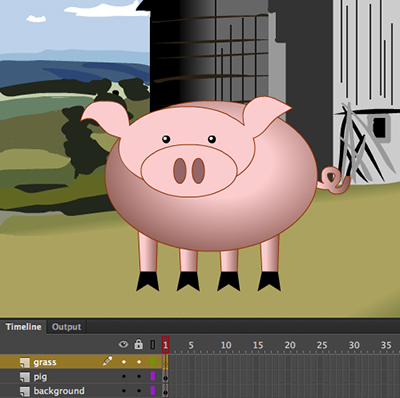Hide the background layer using its visibility dot
This screenshot has height=398, width=400.
click(124, 390)
